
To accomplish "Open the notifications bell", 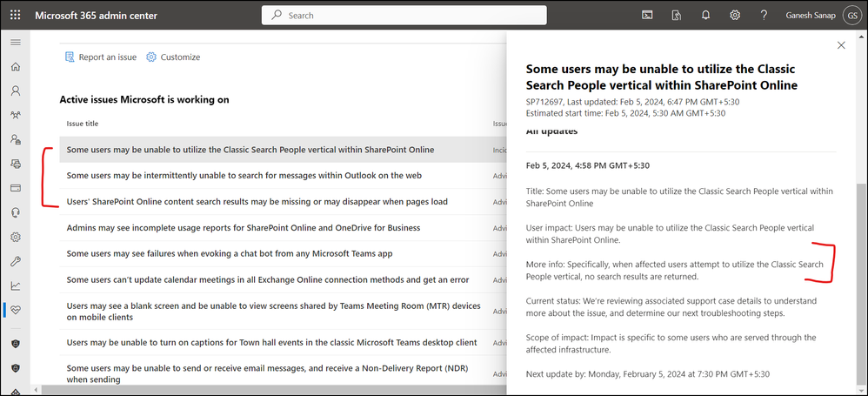I will [705, 15].
